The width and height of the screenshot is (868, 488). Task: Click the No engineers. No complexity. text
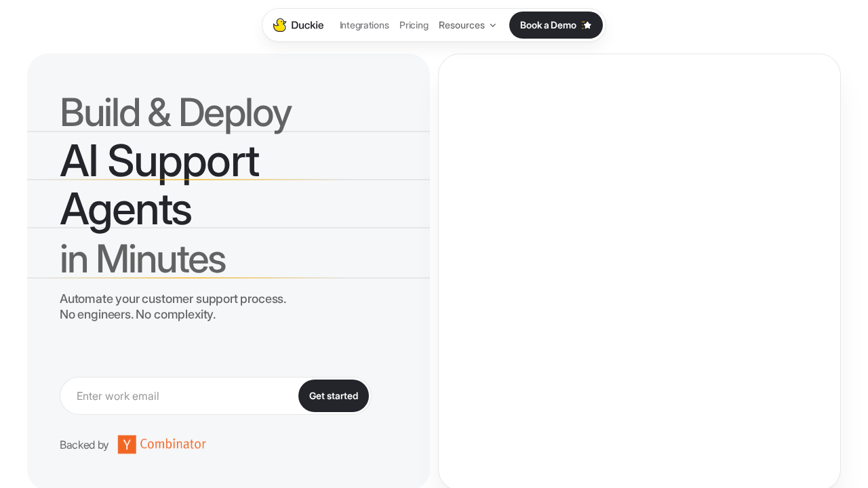click(138, 314)
